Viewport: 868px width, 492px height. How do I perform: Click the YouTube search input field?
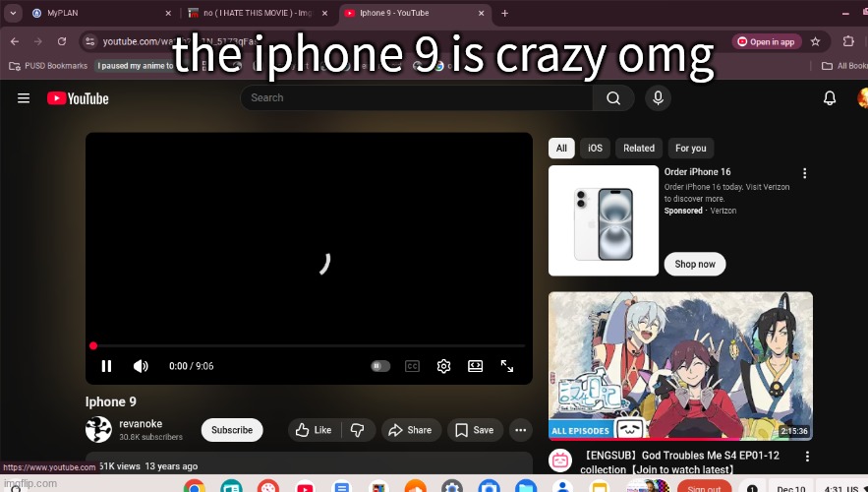pyautogui.click(x=416, y=98)
